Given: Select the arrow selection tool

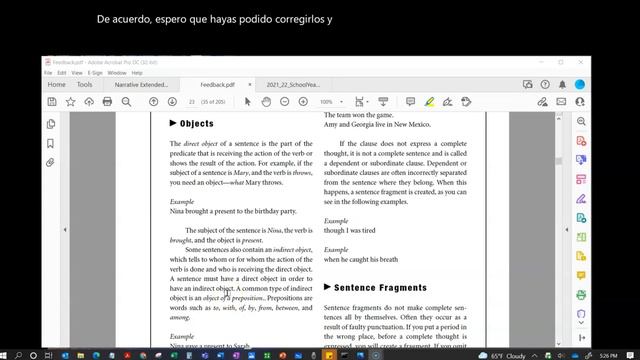Looking at the screenshot, I should tap(247, 102).
